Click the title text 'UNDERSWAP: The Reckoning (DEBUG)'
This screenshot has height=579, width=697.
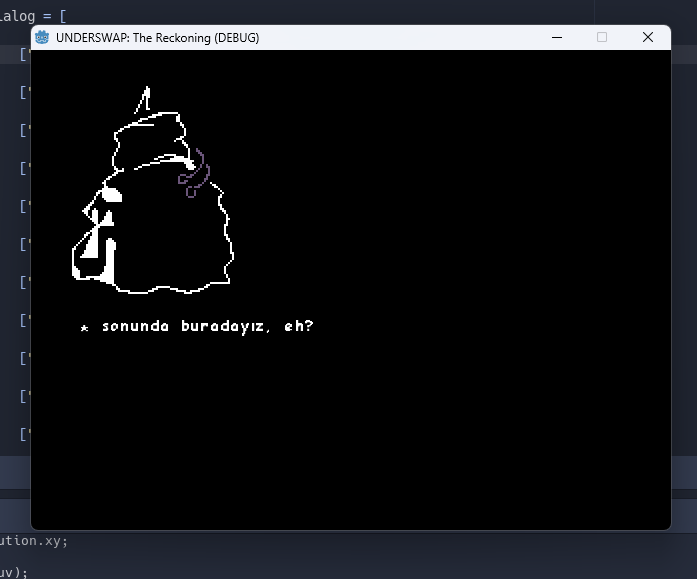(x=157, y=38)
